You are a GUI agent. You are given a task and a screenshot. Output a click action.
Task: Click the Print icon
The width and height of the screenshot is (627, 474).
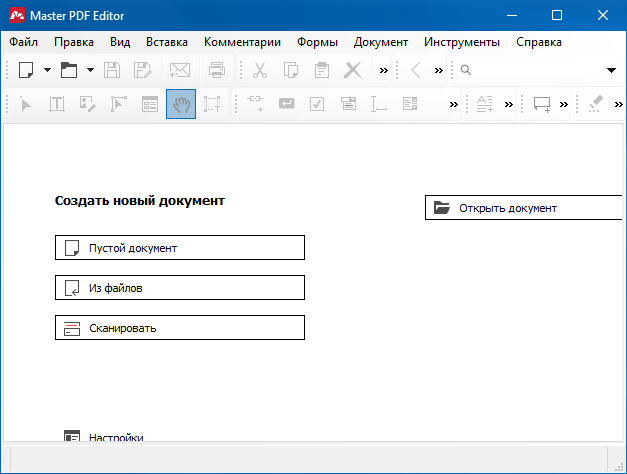pyautogui.click(x=217, y=70)
